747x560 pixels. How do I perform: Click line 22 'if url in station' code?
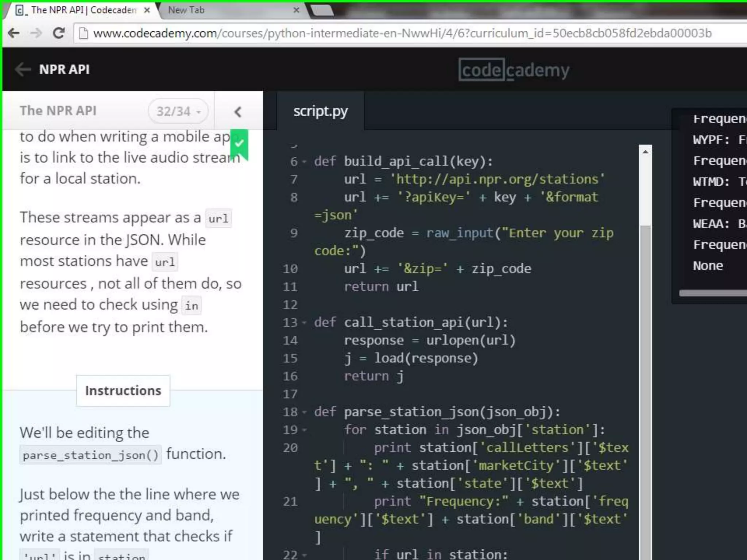point(441,555)
